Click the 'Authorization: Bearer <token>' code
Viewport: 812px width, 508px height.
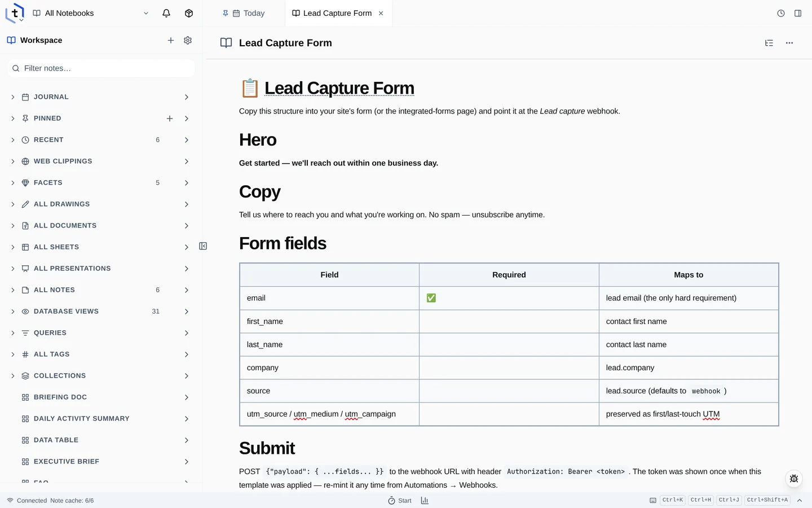pyautogui.click(x=566, y=471)
